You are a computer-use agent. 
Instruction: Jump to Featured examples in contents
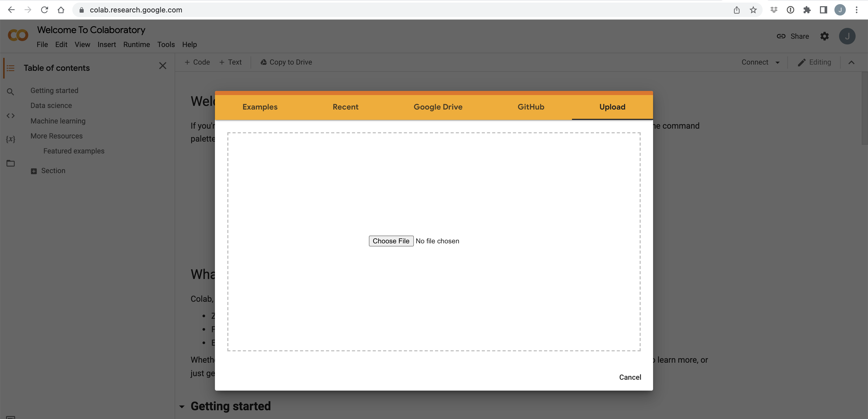click(x=74, y=151)
